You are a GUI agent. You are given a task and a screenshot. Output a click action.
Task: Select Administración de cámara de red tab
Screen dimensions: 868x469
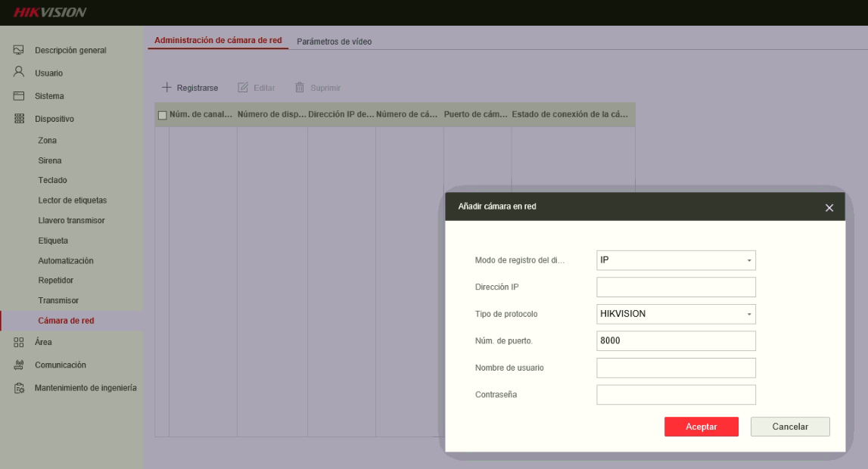coord(218,40)
